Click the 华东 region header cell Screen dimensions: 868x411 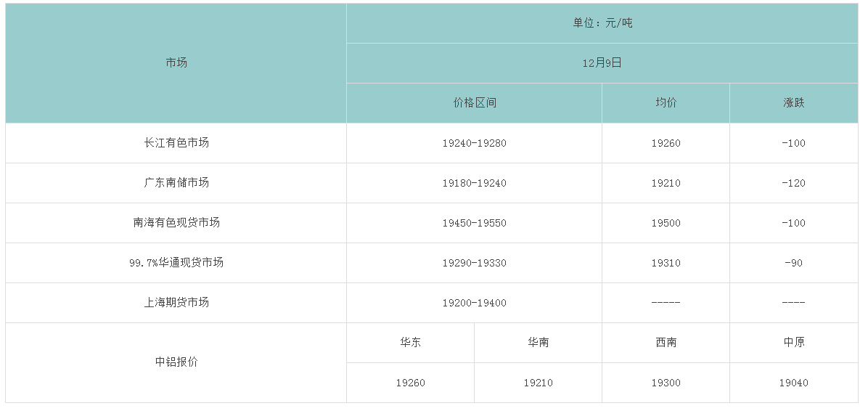[x=410, y=343]
